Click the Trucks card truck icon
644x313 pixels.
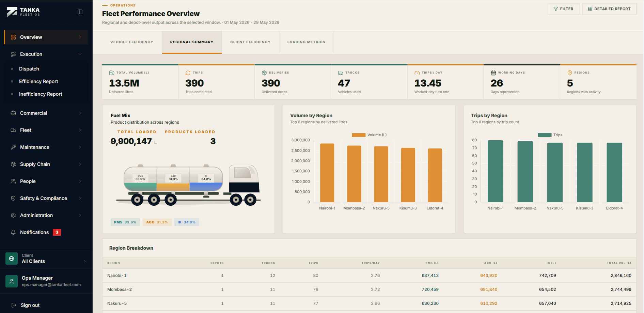341,73
